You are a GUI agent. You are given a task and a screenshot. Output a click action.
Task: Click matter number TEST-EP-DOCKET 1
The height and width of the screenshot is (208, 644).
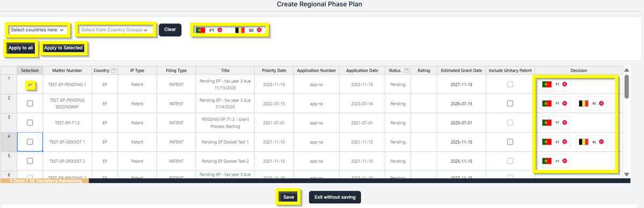67,142
